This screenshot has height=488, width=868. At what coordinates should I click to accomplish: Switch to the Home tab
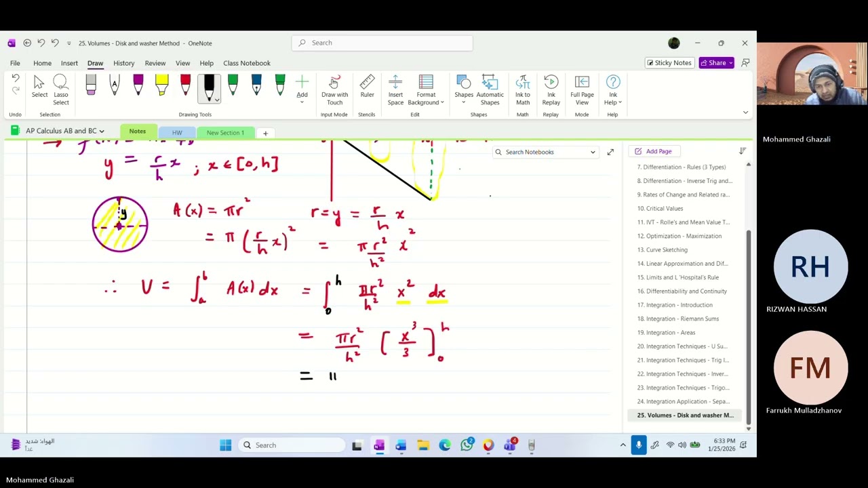42,63
